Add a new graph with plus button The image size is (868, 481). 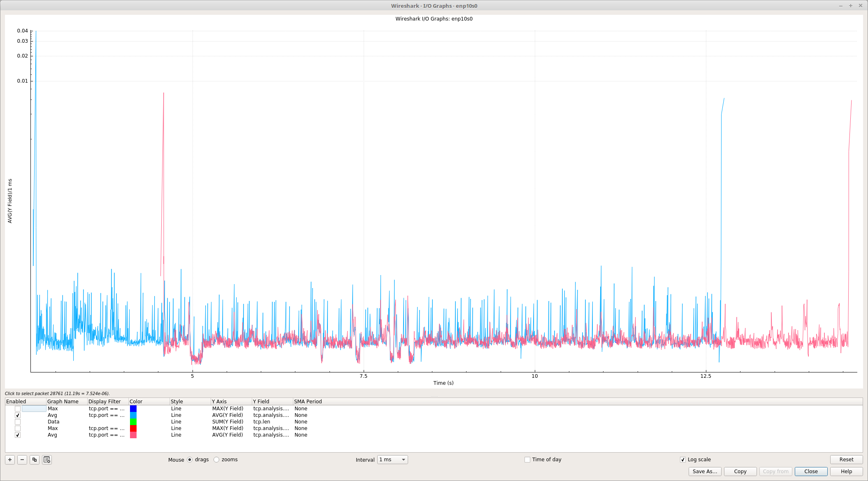(10, 460)
